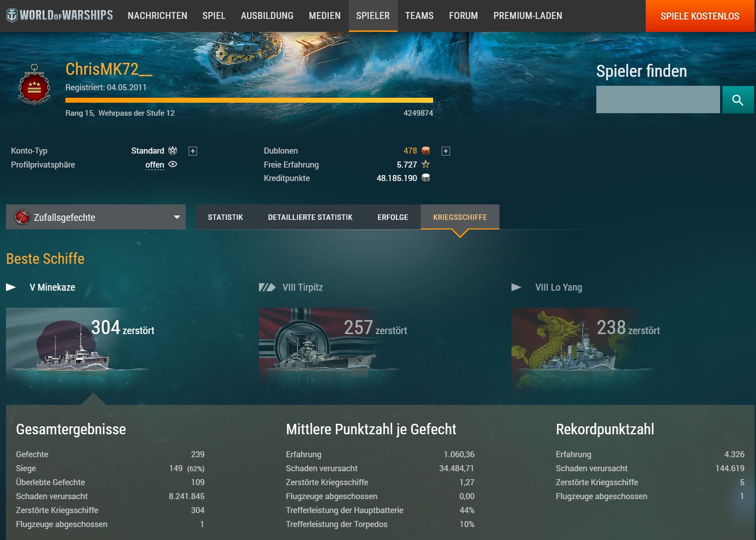Click the VIII Tirpitz ship name
Image resolution: width=756 pixels, height=540 pixels.
tap(302, 287)
